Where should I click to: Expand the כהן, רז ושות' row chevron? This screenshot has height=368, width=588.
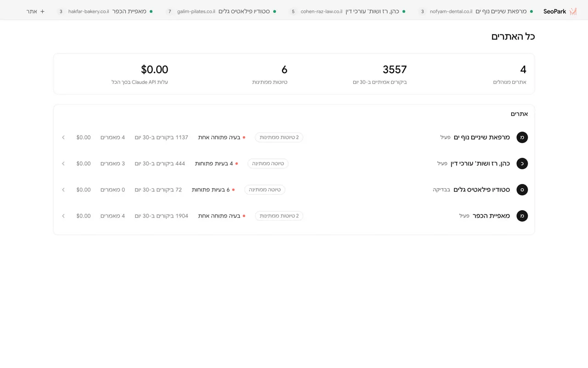click(63, 163)
